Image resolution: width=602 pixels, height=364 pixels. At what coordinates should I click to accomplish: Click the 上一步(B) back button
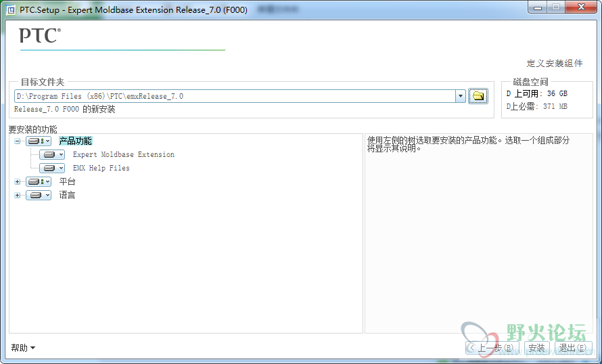click(492, 348)
